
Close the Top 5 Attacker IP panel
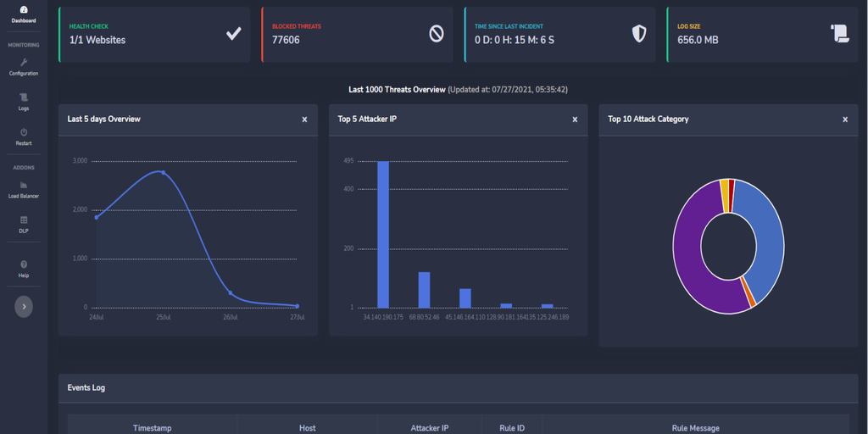(x=575, y=120)
